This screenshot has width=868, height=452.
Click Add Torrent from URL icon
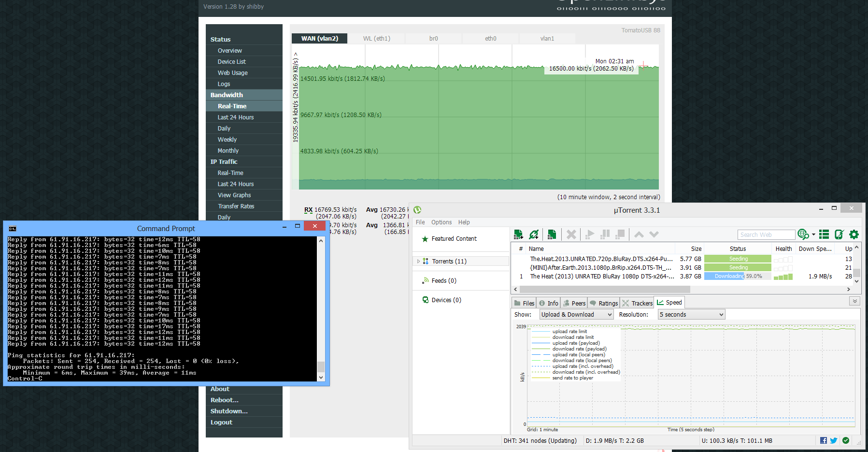[x=534, y=234]
